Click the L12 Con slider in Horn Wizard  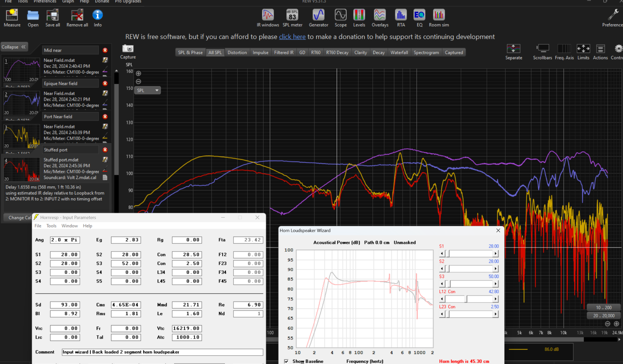[469, 299]
